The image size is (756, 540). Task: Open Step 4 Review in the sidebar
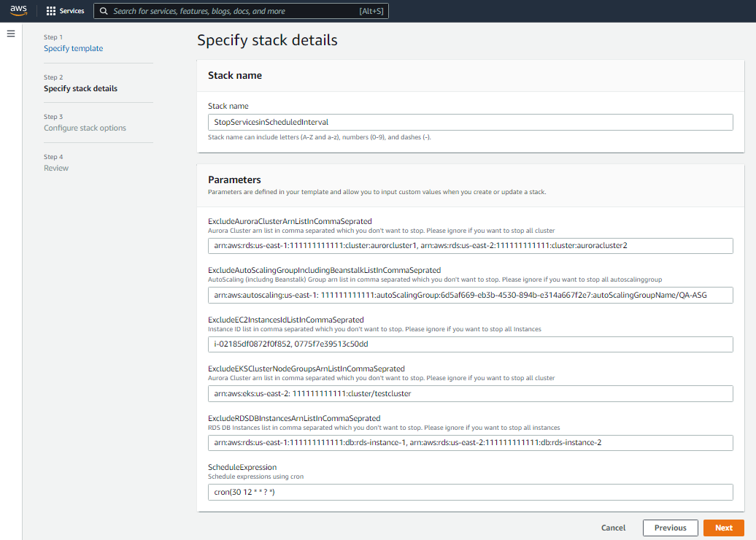(56, 167)
